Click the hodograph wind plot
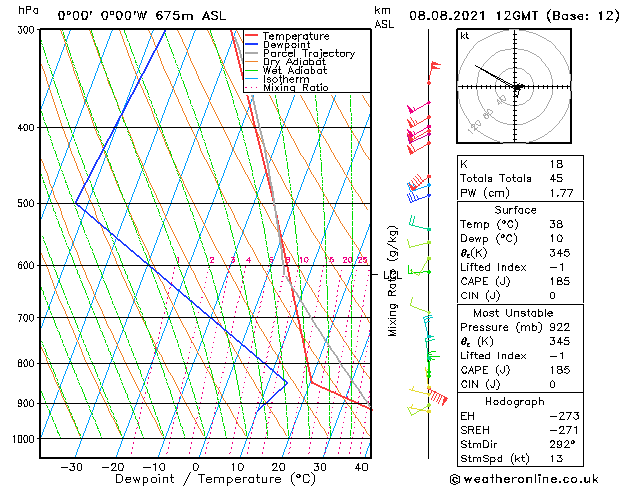629x486 pixels. pyautogui.click(x=514, y=86)
